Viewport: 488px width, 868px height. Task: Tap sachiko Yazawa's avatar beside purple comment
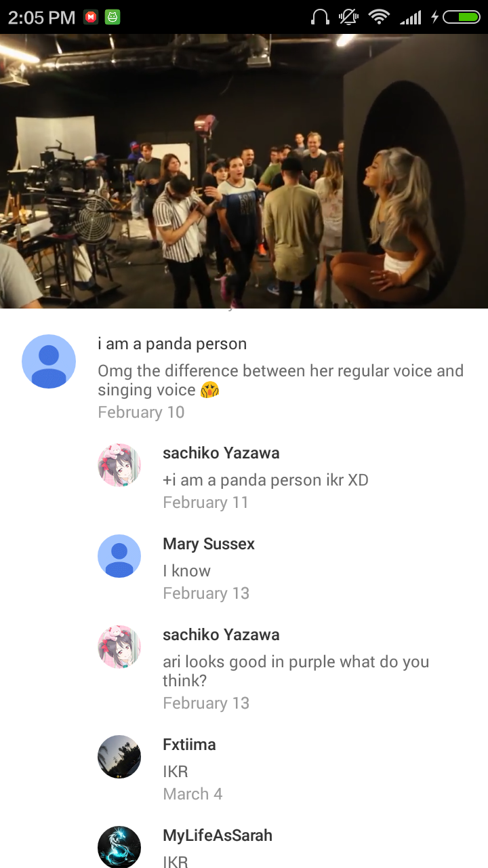pos(119,647)
